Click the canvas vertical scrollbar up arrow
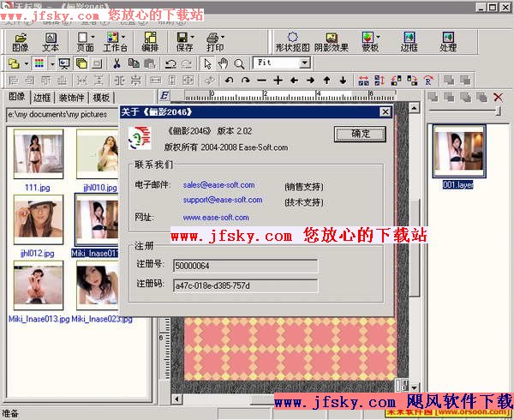The image size is (514, 420). tap(414, 107)
